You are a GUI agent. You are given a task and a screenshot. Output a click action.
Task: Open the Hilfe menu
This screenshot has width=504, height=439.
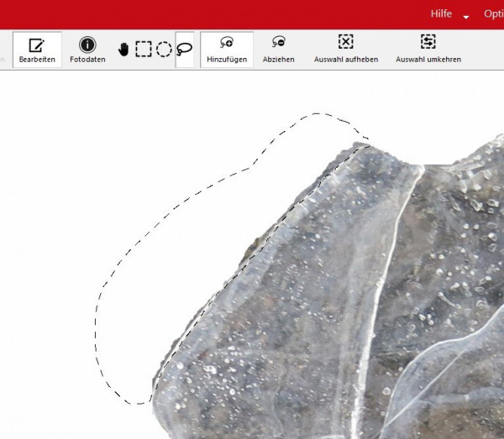coord(441,14)
